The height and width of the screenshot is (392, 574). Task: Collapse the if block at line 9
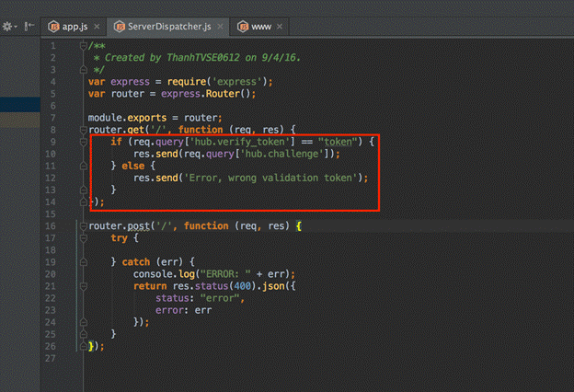click(84, 142)
